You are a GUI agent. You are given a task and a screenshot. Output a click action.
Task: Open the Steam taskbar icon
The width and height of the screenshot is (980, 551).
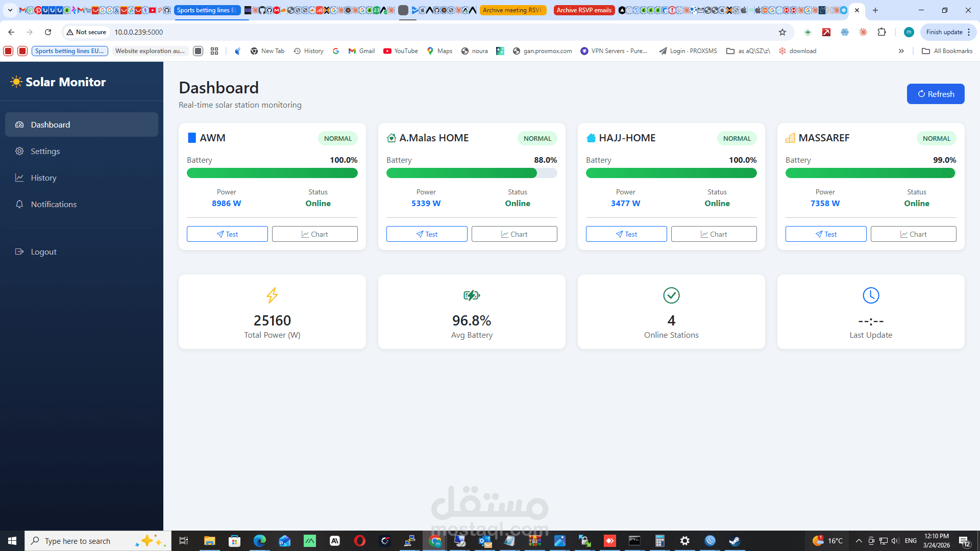tap(734, 541)
